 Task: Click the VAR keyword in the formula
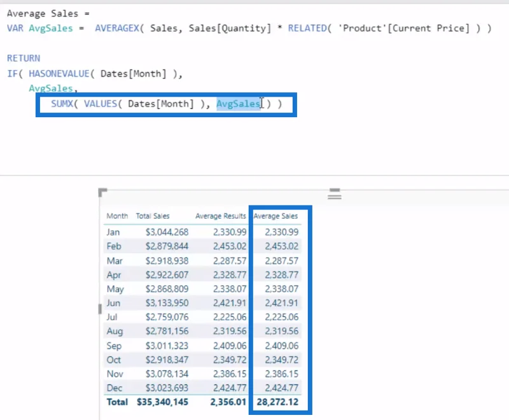tap(15, 28)
